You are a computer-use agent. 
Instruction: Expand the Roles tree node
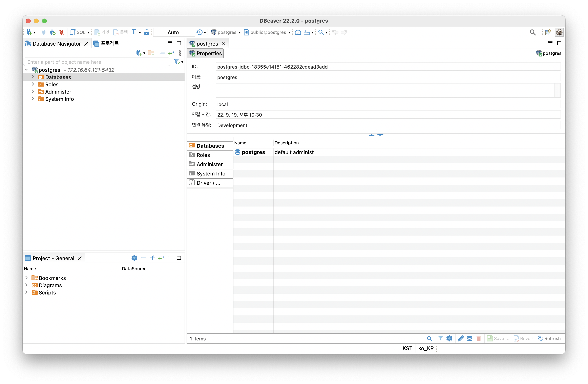click(x=33, y=84)
